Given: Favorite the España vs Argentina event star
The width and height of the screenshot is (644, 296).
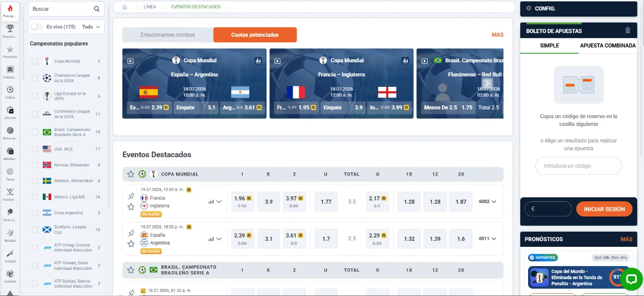Looking at the screenshot, I should (x=131, y=244).
